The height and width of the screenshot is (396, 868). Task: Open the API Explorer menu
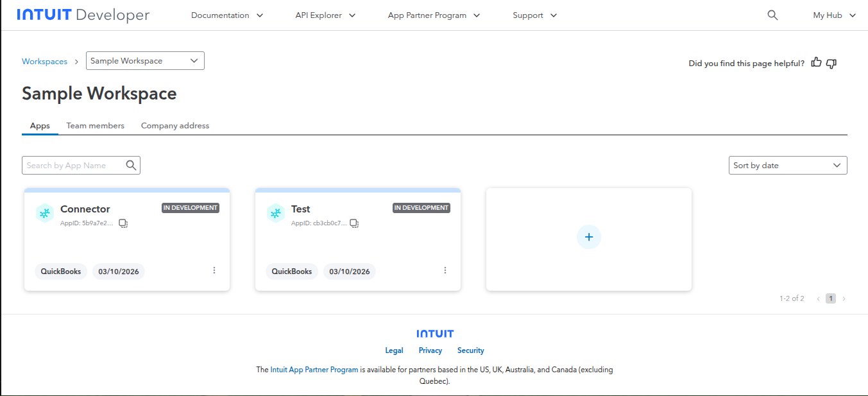pos(325,15)
